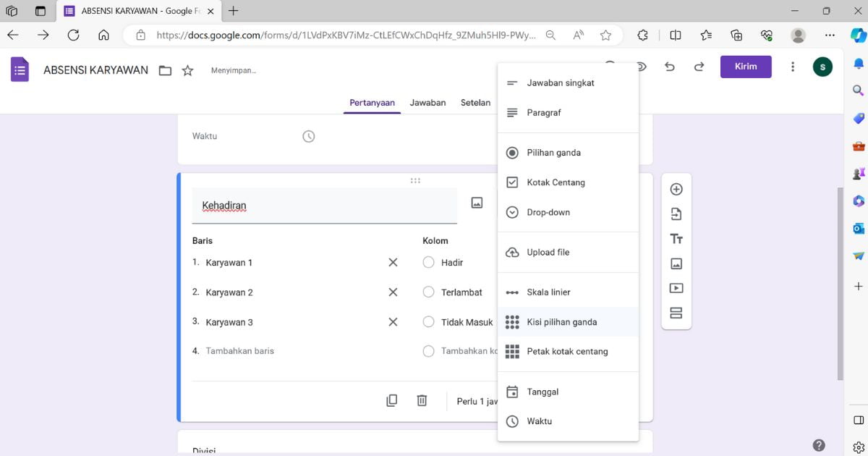Choose Waktu question type in menu
Viewport: 868px width, 456px height.
pyautogui.click(x=568, y=421)
